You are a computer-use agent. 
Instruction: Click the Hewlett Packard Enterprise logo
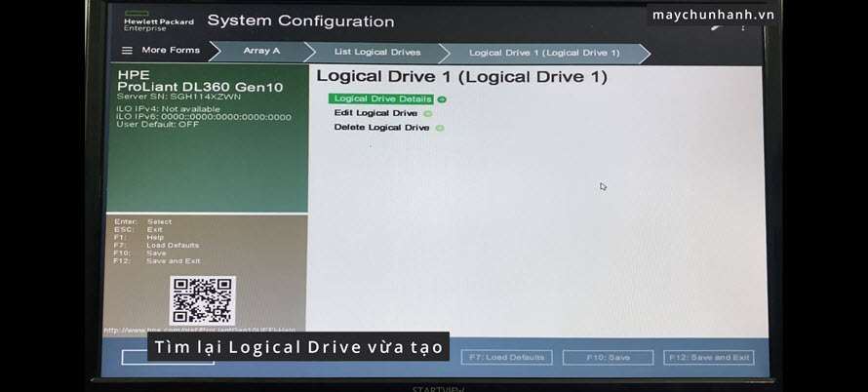(x=158, y=21)
